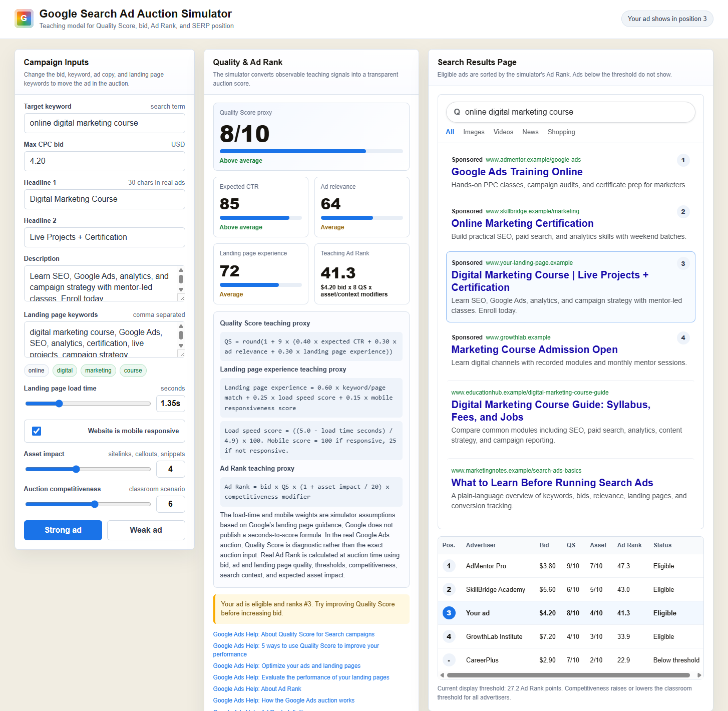
Task: Click the search magnifier icon in results
Action: (457, 112)
